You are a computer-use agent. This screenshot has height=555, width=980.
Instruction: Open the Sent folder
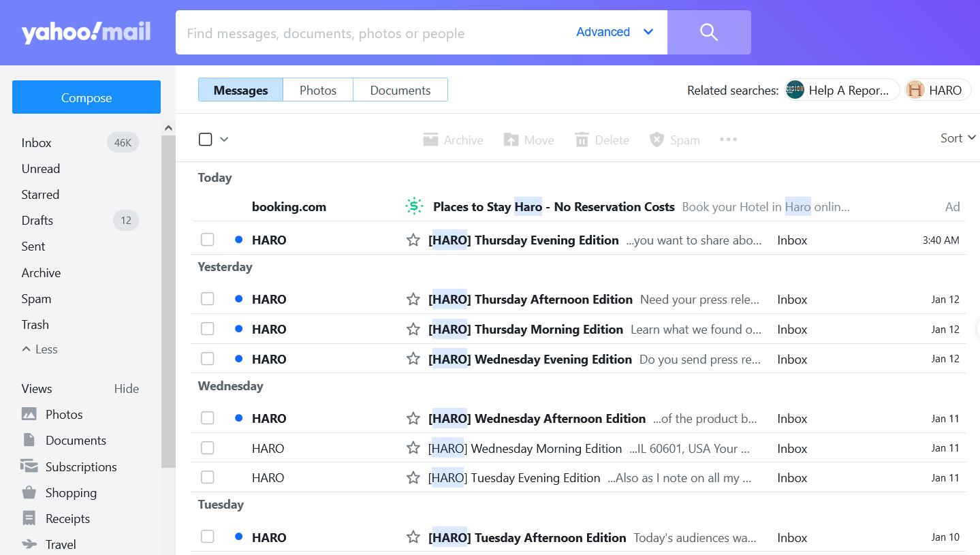click(33, 246)
